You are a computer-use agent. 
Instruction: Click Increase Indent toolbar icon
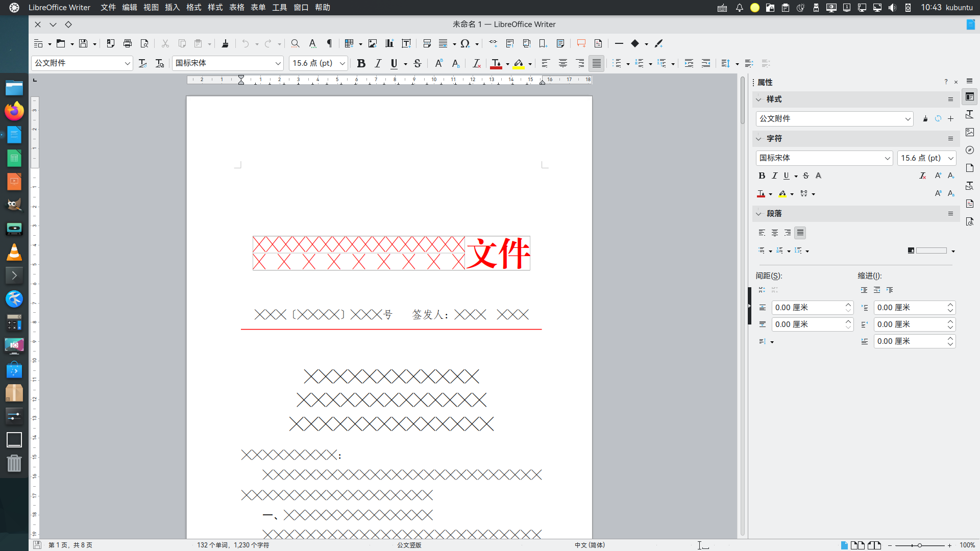(689, 63)
